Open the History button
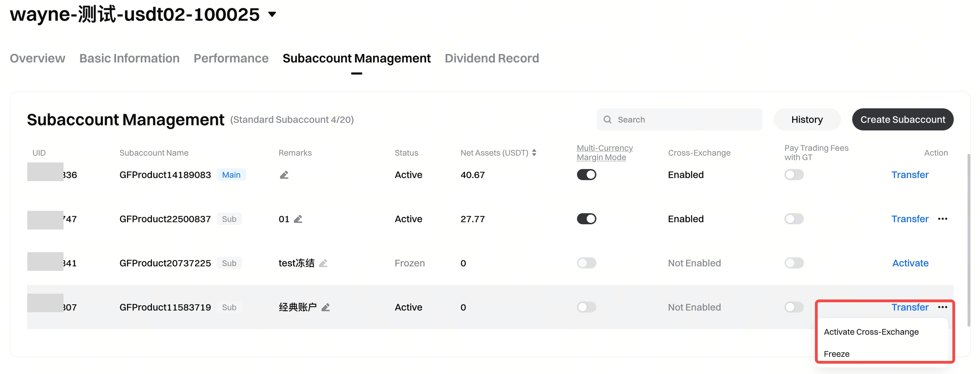 807,120
